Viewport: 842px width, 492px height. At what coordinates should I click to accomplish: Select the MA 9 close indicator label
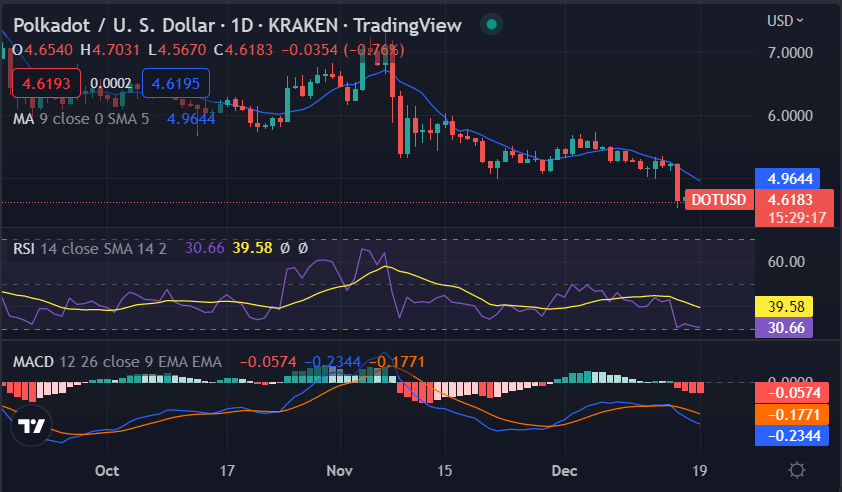click(81, 118)
